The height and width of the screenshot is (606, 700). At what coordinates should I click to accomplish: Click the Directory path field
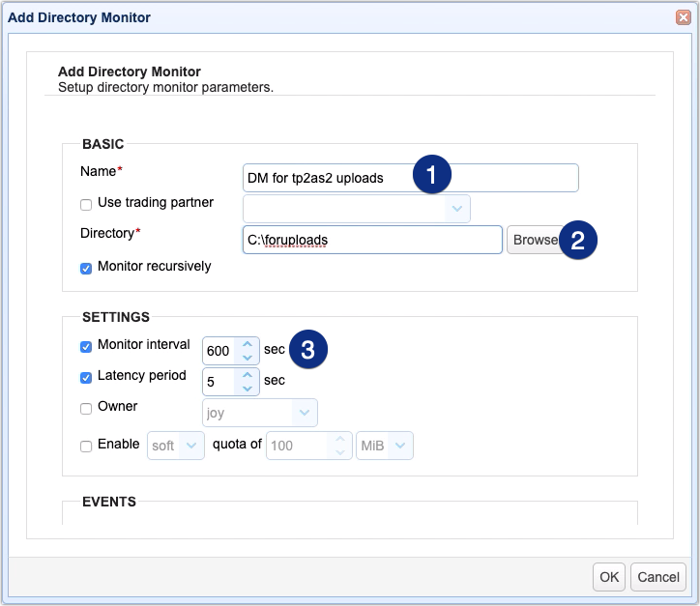pos(372,240)
